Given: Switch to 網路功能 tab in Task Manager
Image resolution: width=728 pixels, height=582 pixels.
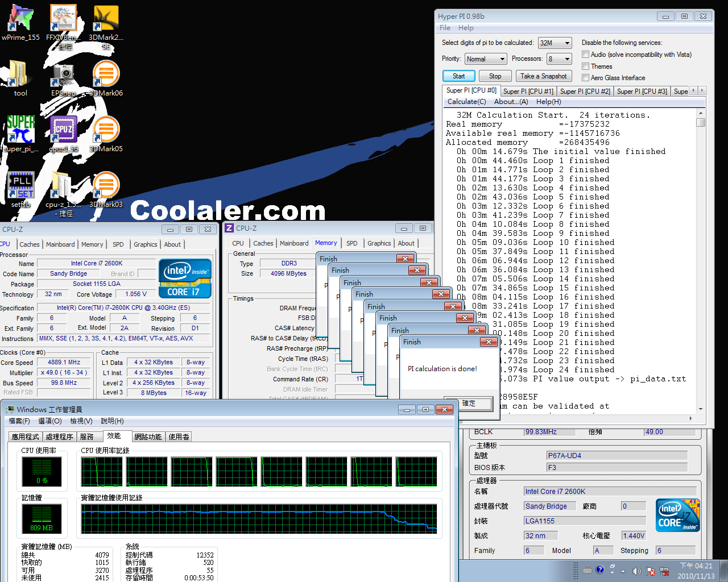Looking at the screenshot, I should tap(148, 436).
